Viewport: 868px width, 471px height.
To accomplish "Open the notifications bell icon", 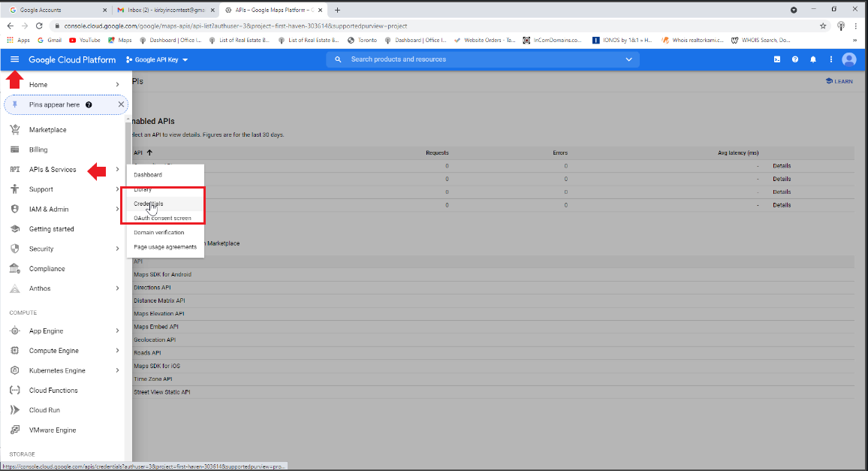I will 813,59.
